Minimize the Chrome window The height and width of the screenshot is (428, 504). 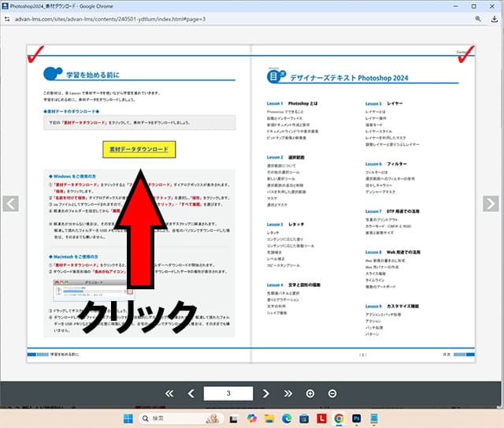[x=456, y=6]
